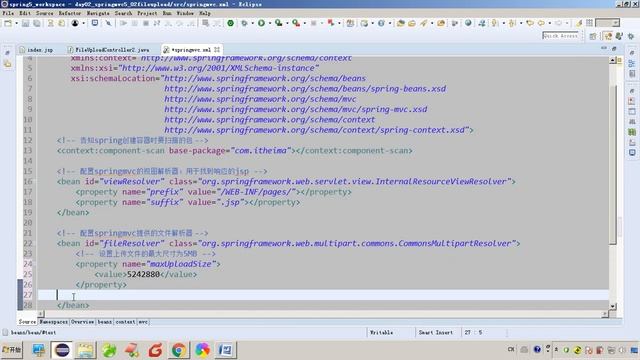
Task: Switch to the mvc bottom tab
Action: click(143, 322)
